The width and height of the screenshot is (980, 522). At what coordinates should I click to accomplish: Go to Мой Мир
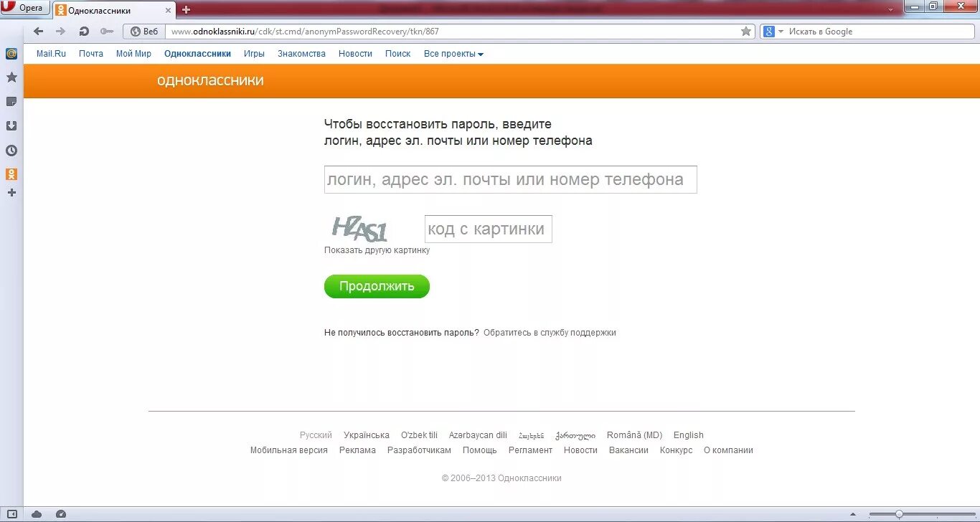point(133,54)
